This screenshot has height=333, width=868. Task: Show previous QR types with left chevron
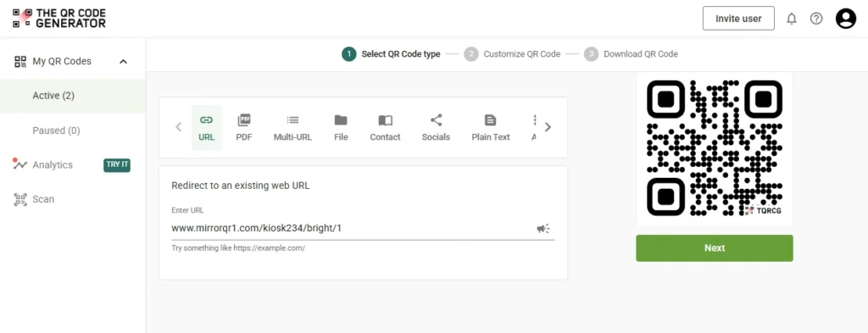[x=178, y=126]
